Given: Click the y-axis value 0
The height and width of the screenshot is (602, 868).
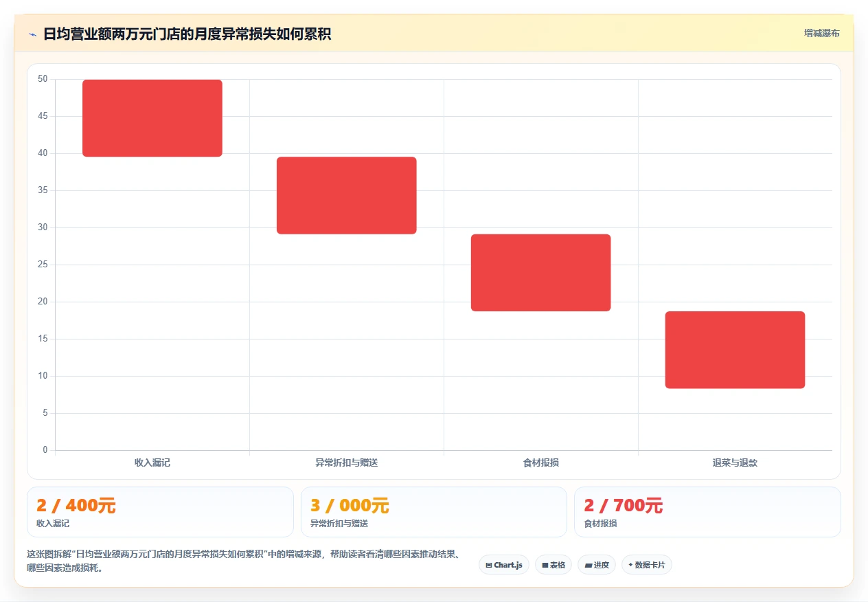Looking at the screenshot, I should pyautogui.click(x=45, y=450).
